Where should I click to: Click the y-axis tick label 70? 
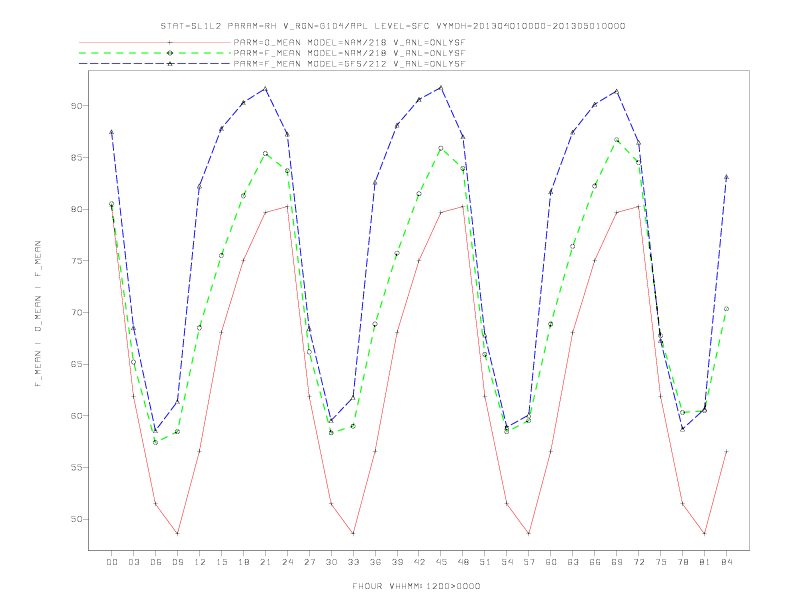(x=76, y=313)
